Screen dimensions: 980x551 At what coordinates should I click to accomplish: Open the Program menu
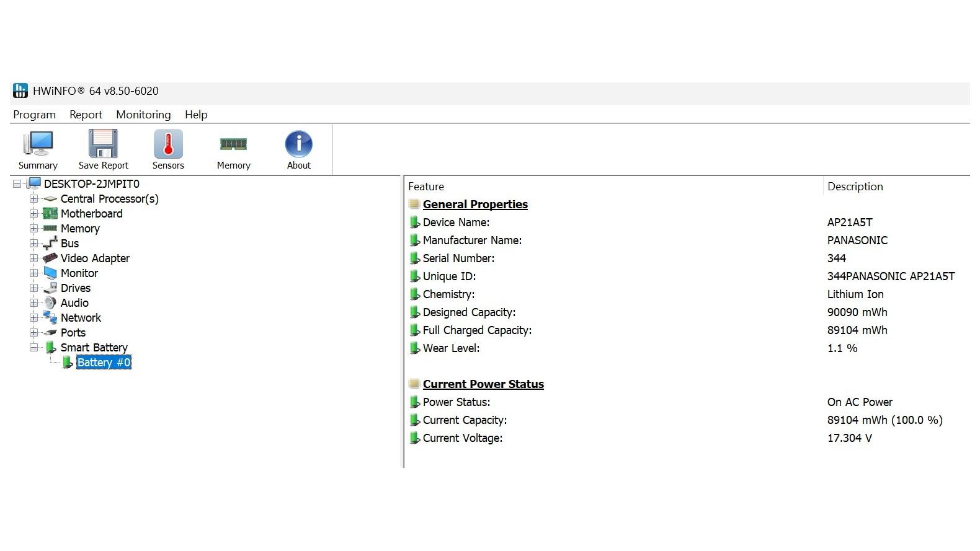(x=34, y=115)
